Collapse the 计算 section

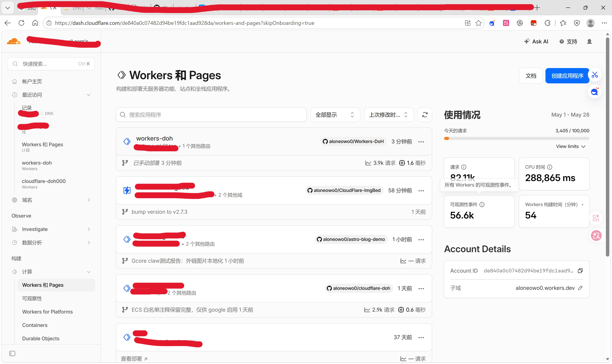pos(89,272)
